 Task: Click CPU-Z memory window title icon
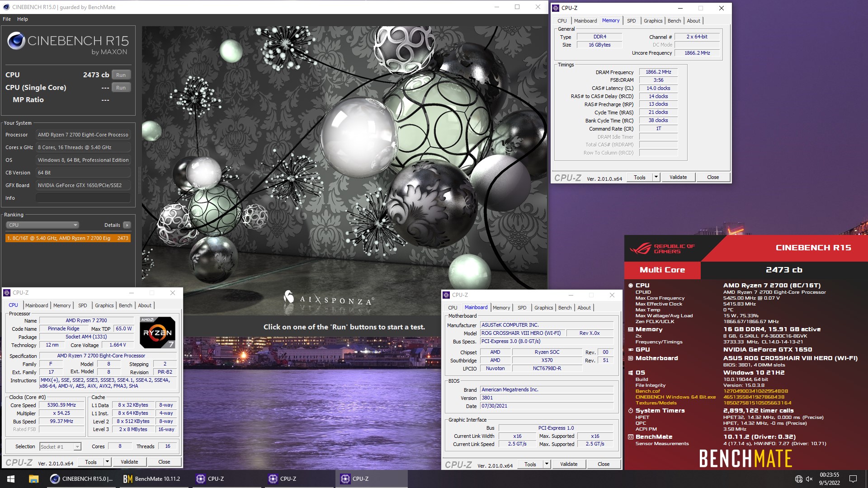click(556, 8)
